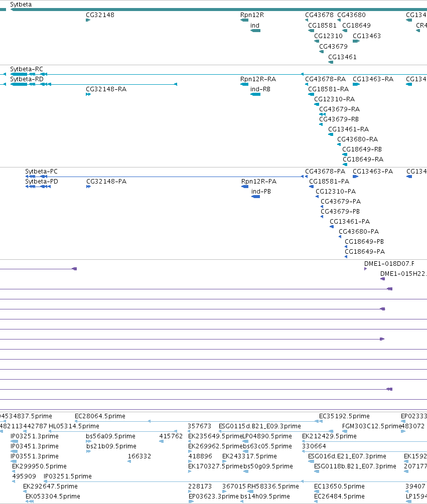Select the EK299950.5prime EST label
The image size is (427, 504).
click(x=39, y=466)
